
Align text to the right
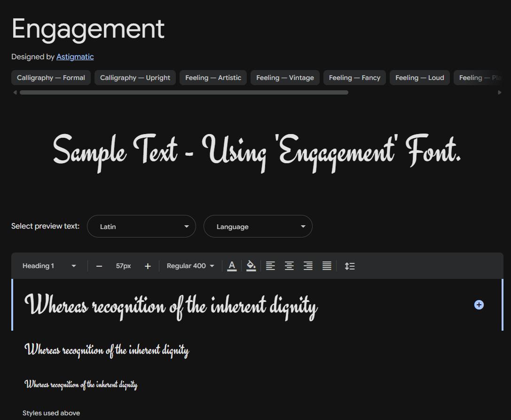point(308,266)
